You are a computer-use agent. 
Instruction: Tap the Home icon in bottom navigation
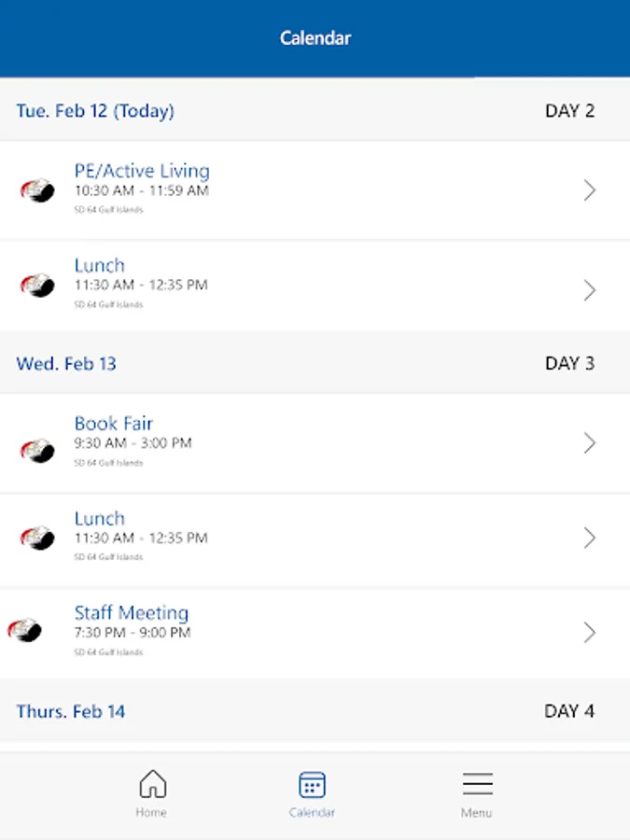151,785
